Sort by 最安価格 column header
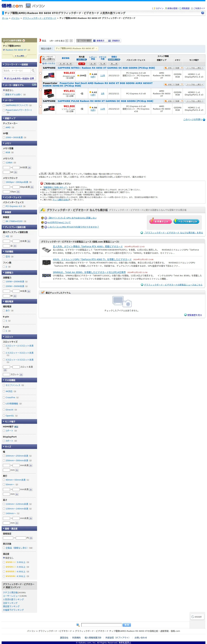The image size is (207, 644). pos(65,58)
